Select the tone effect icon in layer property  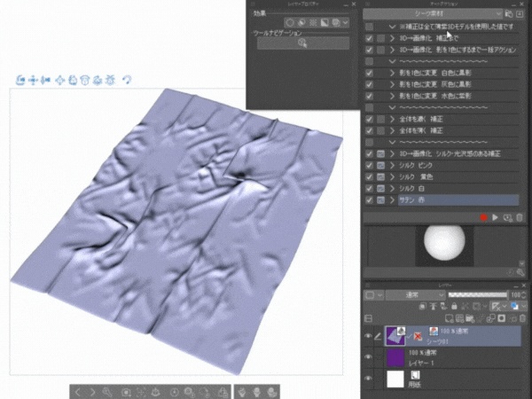pos(313,23)
